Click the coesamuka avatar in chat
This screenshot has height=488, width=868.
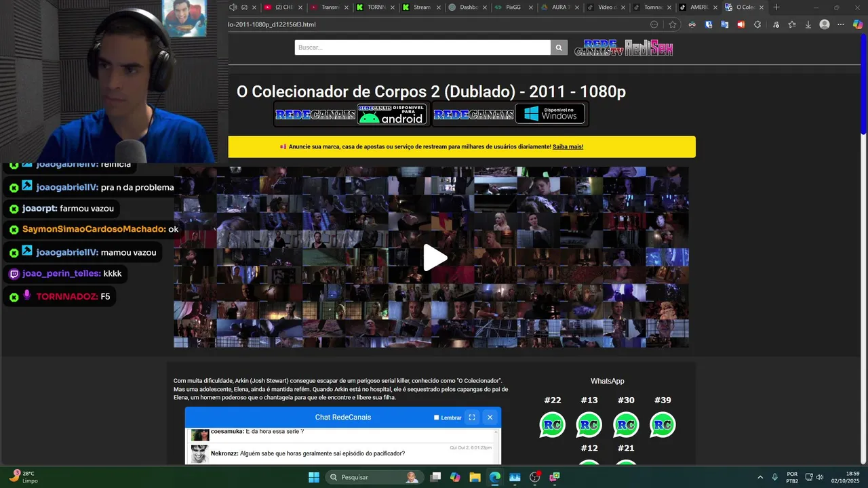pos(199,434)
